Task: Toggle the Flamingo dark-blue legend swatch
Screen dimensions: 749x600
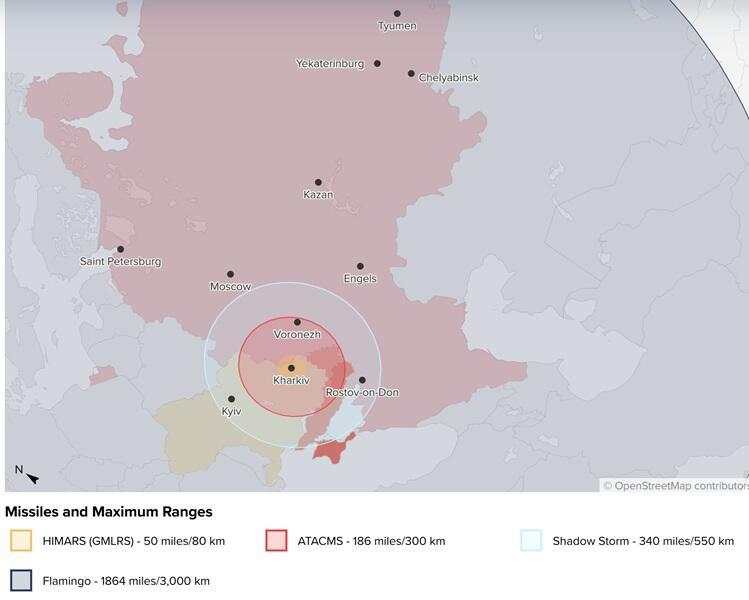Action: (21, 580)
